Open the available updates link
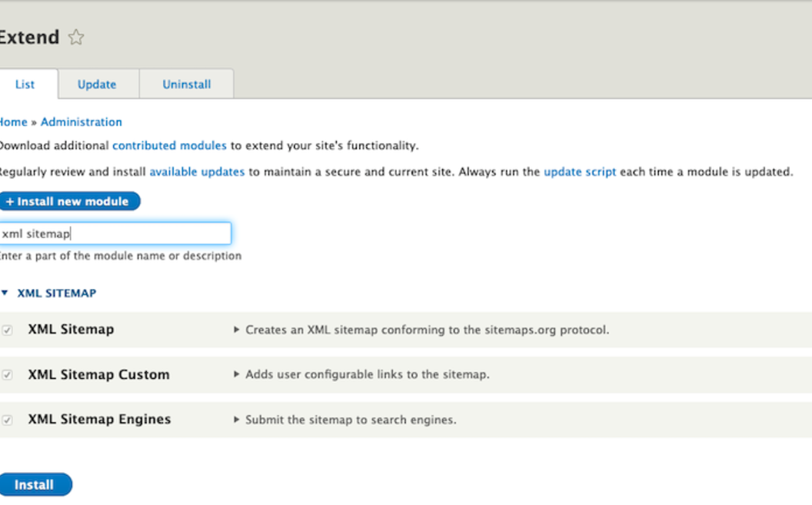The height and width of the screenshot is (505, 812). click(197, 172)
